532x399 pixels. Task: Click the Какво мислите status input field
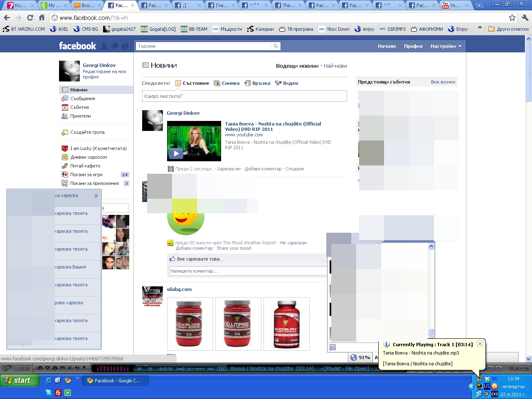tap(244, 96)
